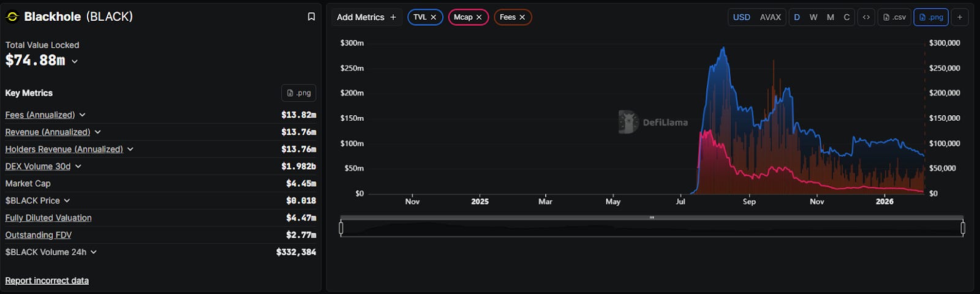The width and height of the screenshot is (980, 294).
Task: Select cumulative (C) chart view
Action: (x=846, y=17)
